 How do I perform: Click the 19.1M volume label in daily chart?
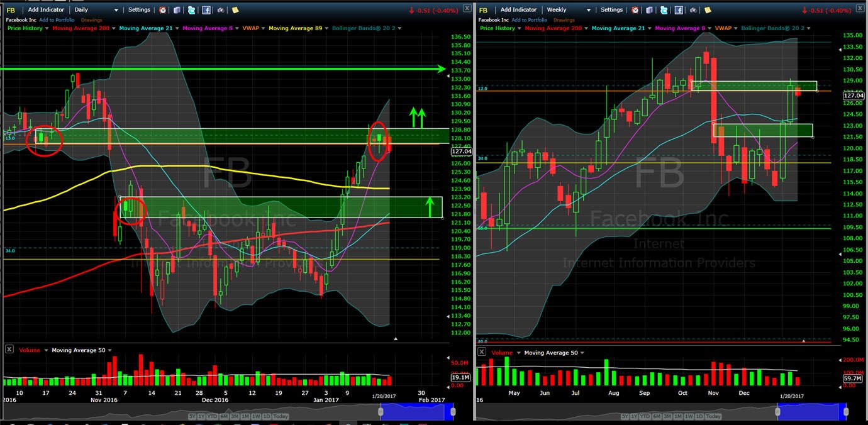click(460, 377)
